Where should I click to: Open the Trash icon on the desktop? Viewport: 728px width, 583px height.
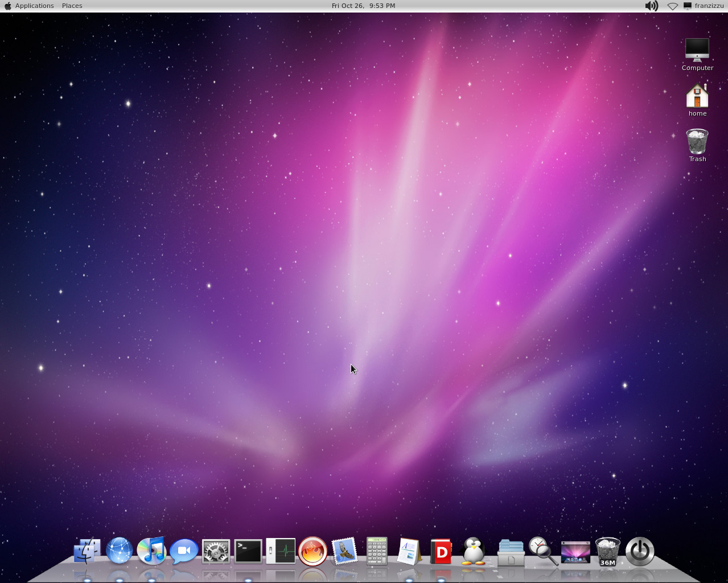coord(697,146)
